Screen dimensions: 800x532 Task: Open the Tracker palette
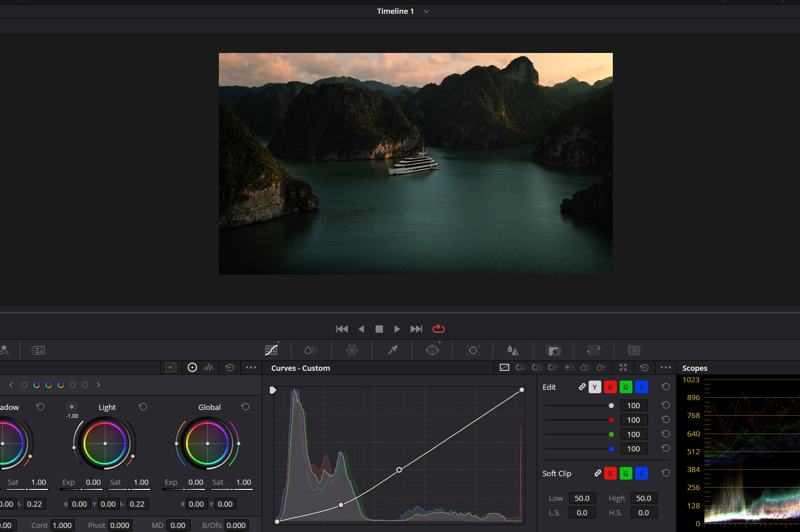click(x=473, y=350)
